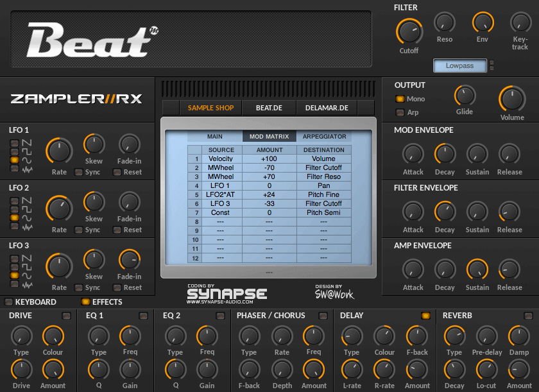Image resolution: width=539 pixels, height=392 pixels.
Task: Change source LFO 3 in row 6
Action: (222, 203)
